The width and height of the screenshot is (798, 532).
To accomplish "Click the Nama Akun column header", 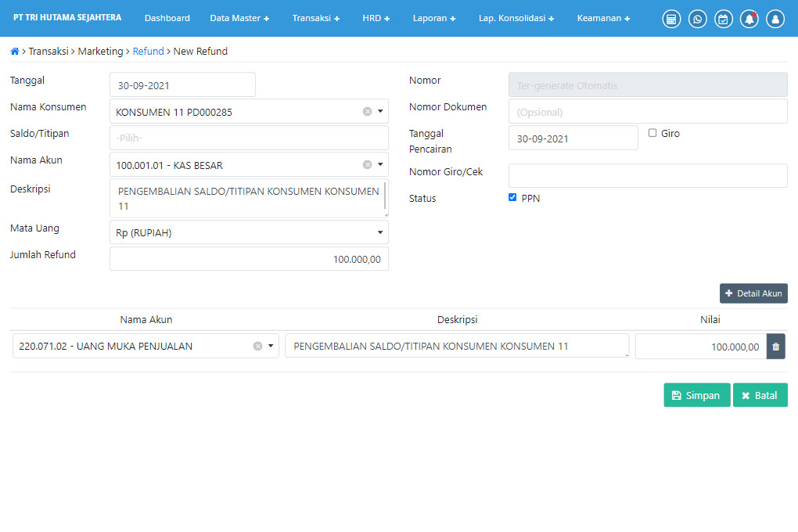I will 146,320.
